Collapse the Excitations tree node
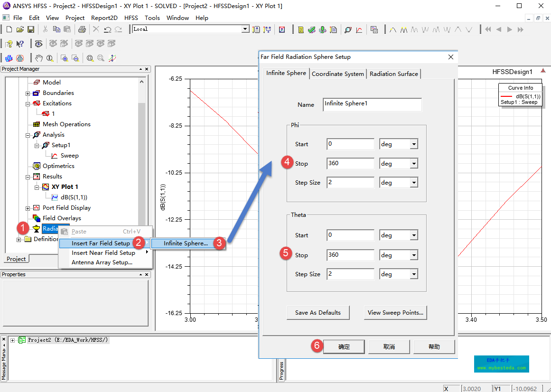Viewport: 551px width, 392px height. pyautogui.click(x=28, y=103)
